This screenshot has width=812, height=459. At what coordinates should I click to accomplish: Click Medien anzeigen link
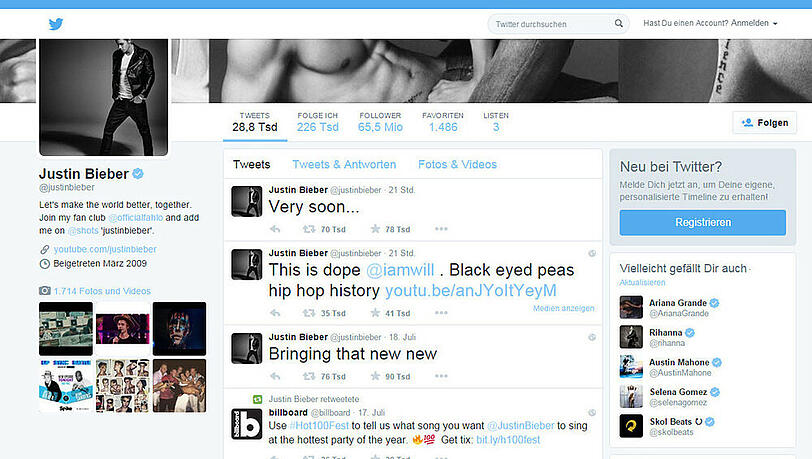click(563, 308)
